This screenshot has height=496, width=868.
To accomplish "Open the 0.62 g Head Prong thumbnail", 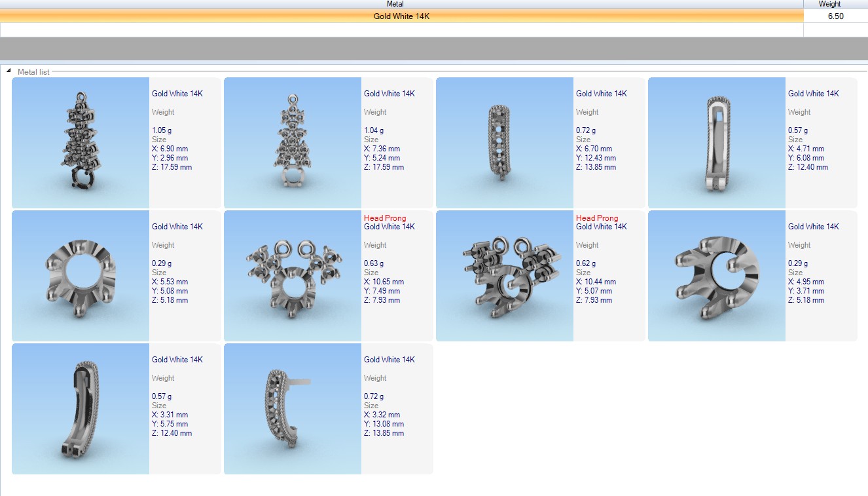I will coord(505,276).
